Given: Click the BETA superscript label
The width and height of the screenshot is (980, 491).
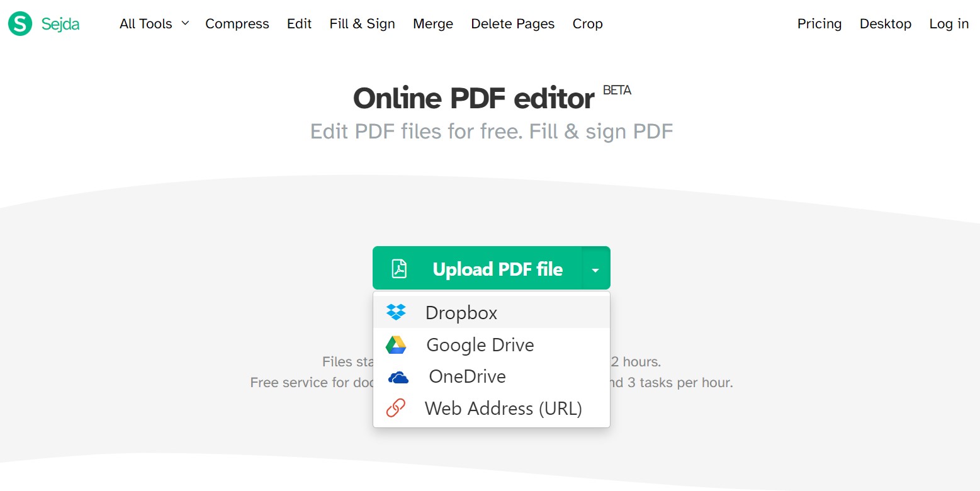Looking at the screenshot, I should click(617, 90).
